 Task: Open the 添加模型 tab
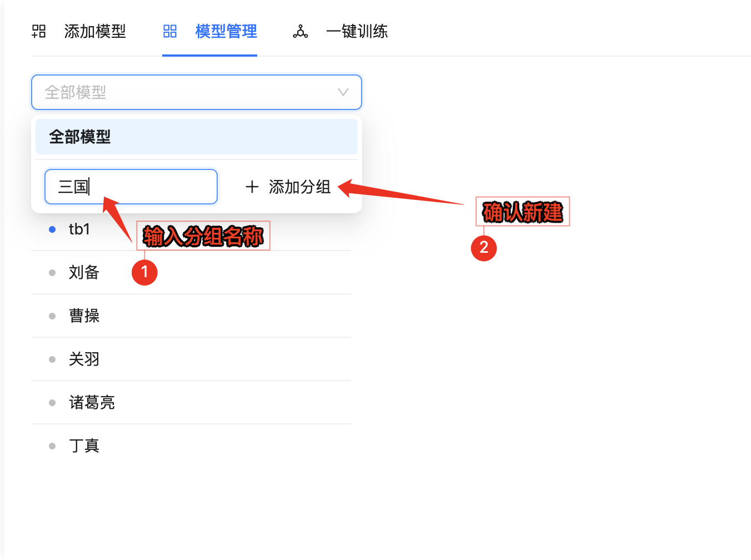tap(79, 31)
